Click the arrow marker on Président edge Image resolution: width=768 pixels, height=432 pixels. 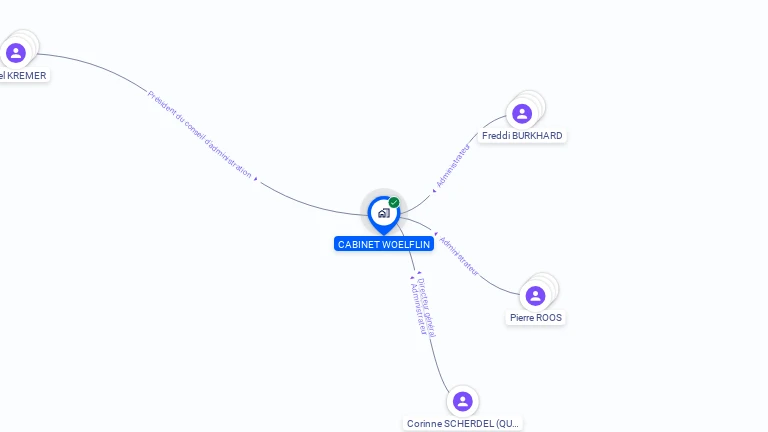pyautogui.click(x=256, y=179)
